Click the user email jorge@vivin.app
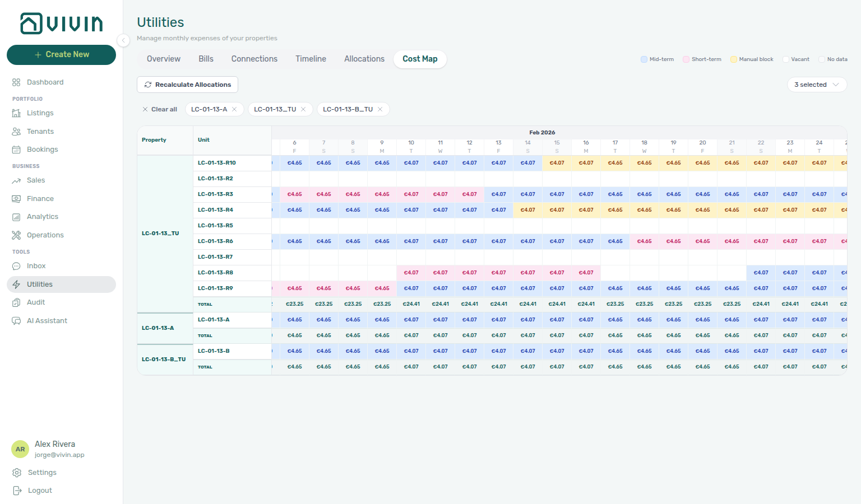 [59, 455]
